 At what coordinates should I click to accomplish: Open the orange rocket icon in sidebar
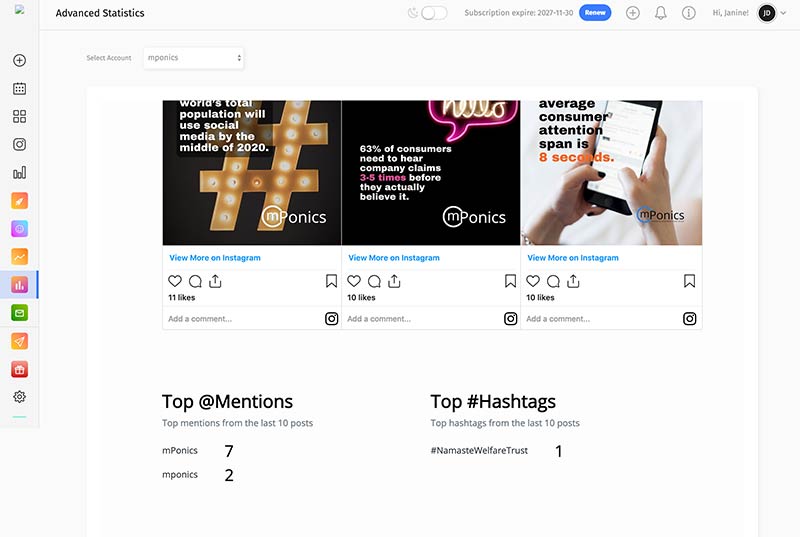19,201
